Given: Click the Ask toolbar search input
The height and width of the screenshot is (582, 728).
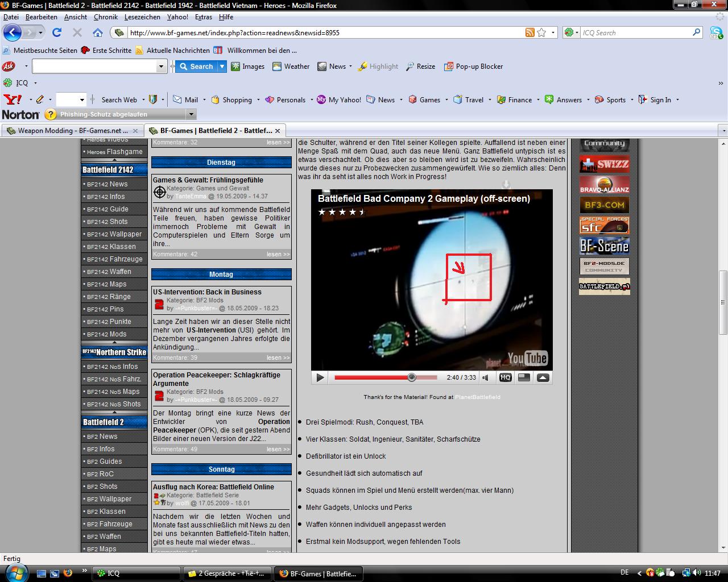Looking at the screenshot, I should point(94,66).
